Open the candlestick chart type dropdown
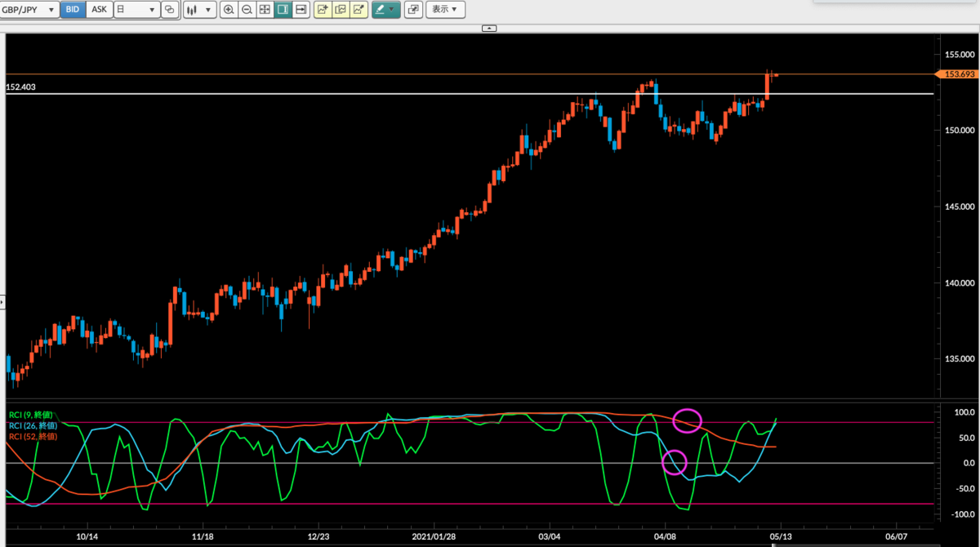The image size is (980, 547). coord(198,10)
